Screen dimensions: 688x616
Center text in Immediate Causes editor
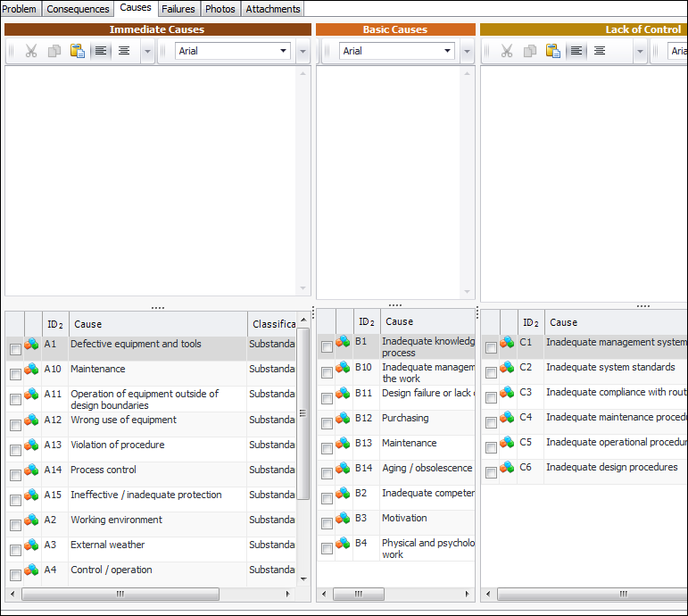tap(124, 51)
